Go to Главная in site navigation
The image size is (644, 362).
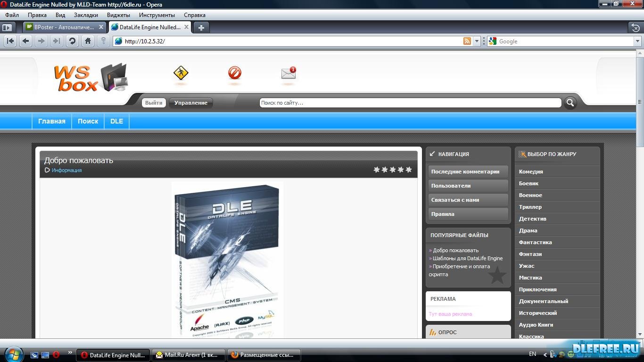click(x=52, y=121)
